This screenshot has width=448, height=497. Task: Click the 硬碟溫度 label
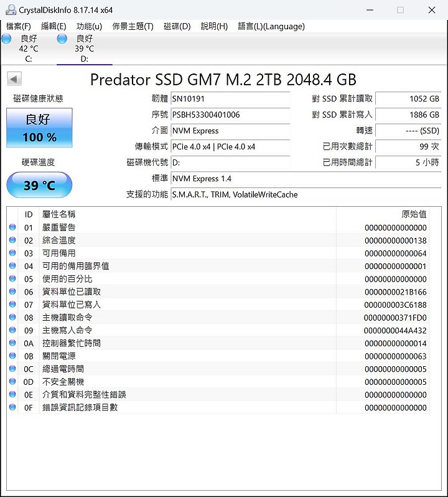[39, 163]
